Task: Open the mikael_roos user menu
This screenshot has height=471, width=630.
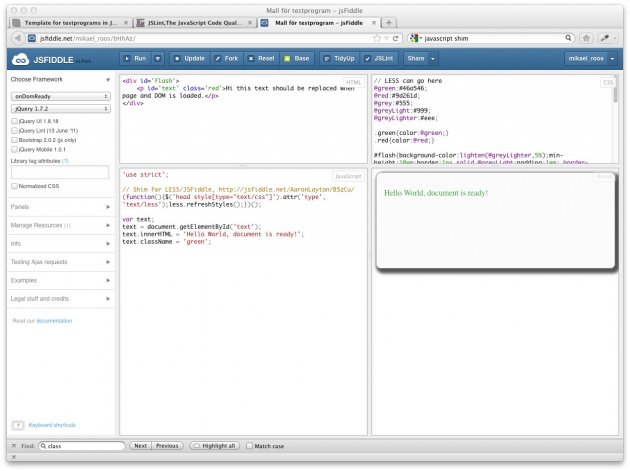Action: pyautogui.click(x=591, y=59)
